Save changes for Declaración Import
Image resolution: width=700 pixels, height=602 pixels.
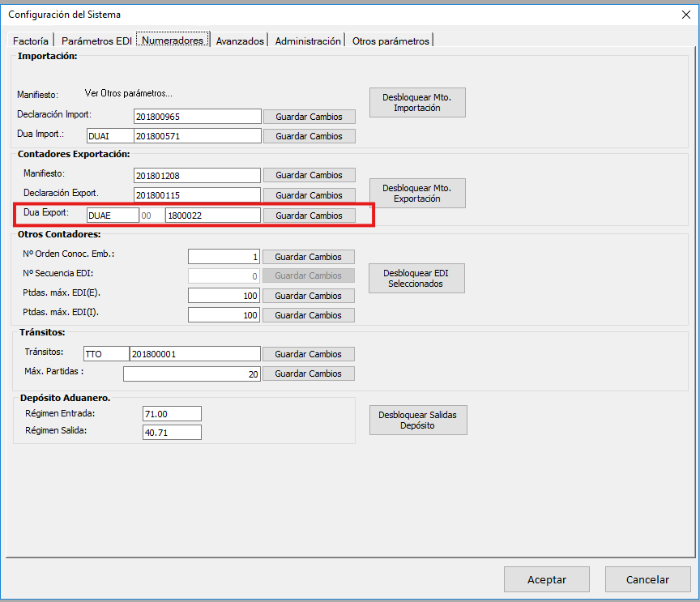pos(309,116)
